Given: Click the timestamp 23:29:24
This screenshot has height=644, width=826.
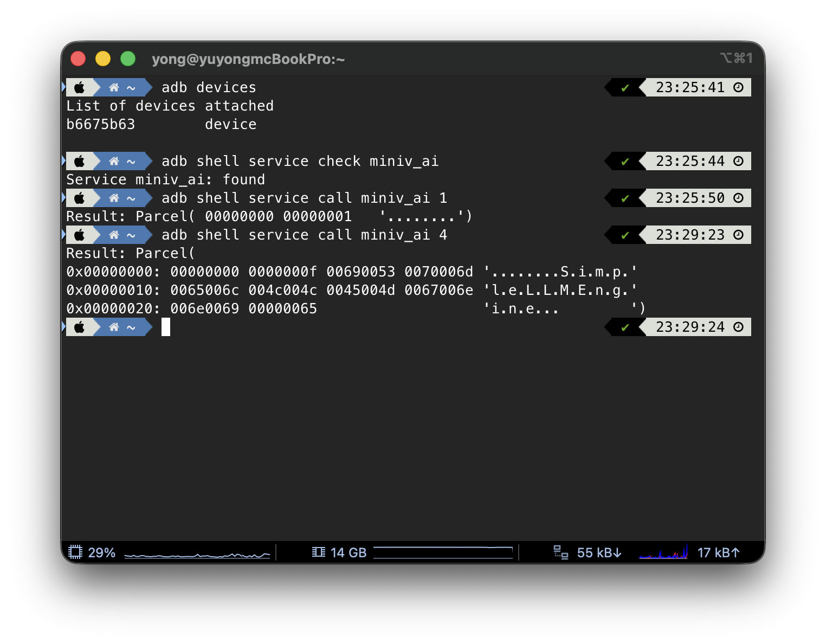Looking at the screenshot, I should 690,327.
